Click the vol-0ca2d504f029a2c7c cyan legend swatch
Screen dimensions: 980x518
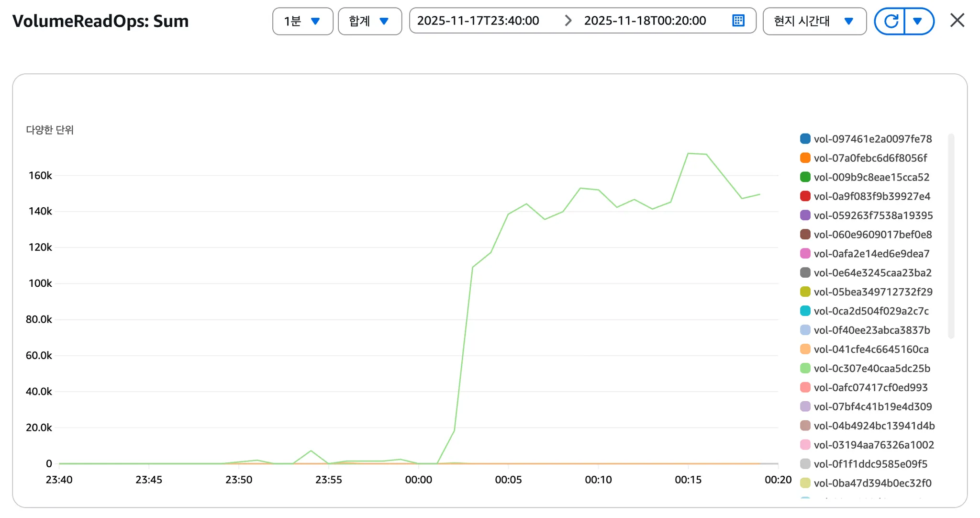click(805, 311)
